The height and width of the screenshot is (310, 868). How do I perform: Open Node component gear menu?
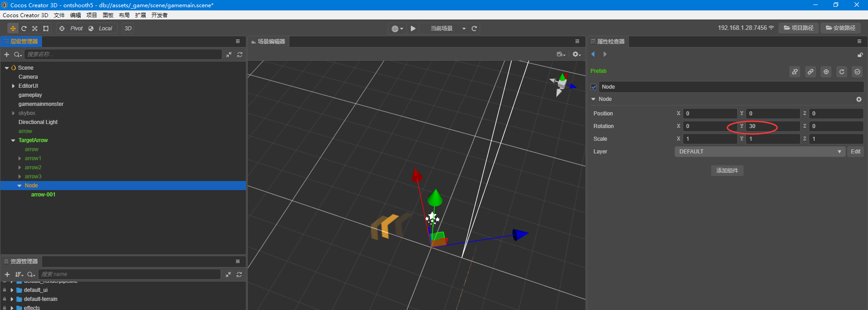[x=859, y=99]
